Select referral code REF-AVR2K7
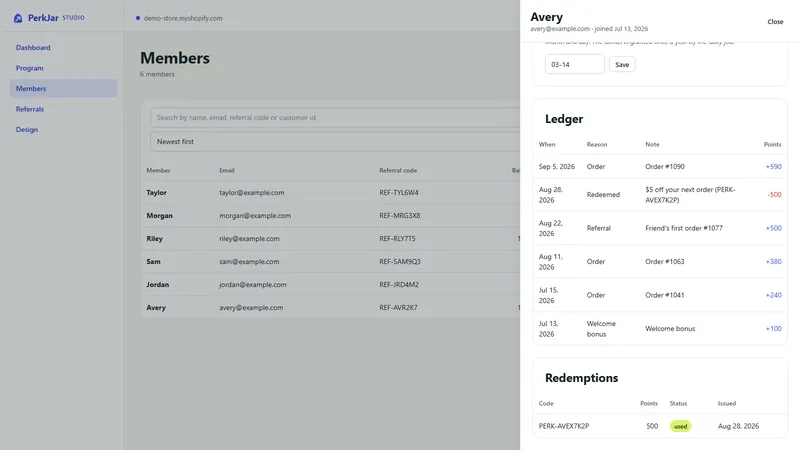Image resolution: width=800 pixels, height=450 pixels. (x=398, y=307)
